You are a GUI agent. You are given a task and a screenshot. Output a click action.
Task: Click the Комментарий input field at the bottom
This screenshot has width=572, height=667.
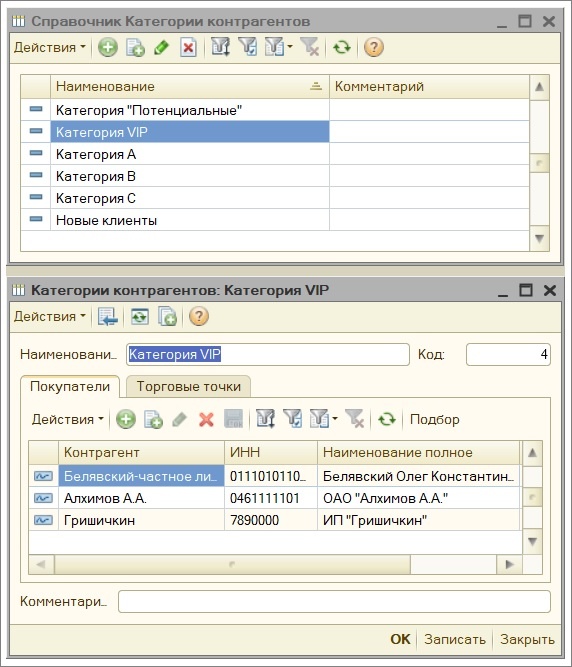pos(334,601)
